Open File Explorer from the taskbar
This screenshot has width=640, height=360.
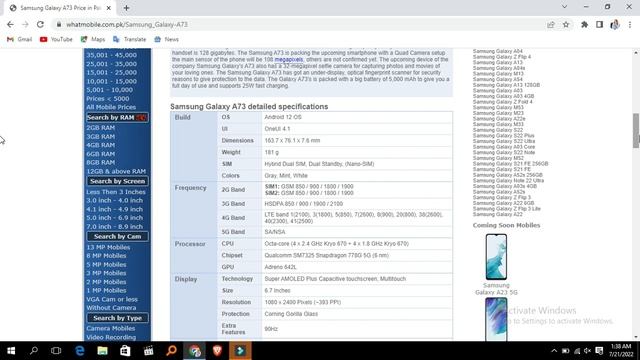click(x=102, y=351)
